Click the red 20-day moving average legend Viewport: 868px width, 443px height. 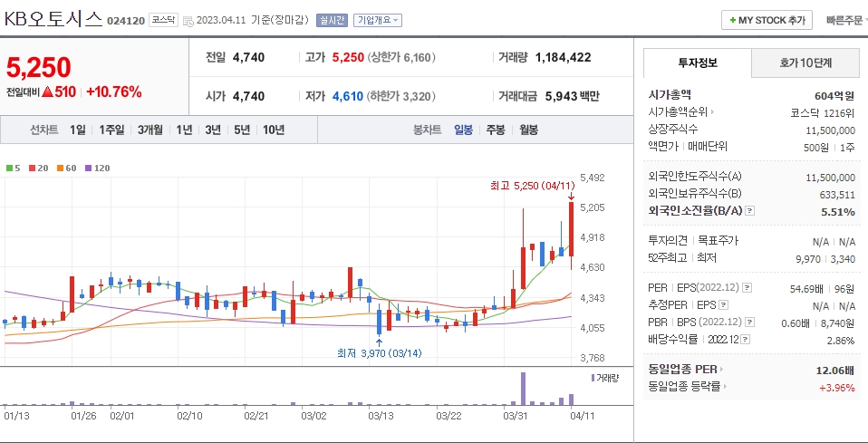click(x=39, y=168)
